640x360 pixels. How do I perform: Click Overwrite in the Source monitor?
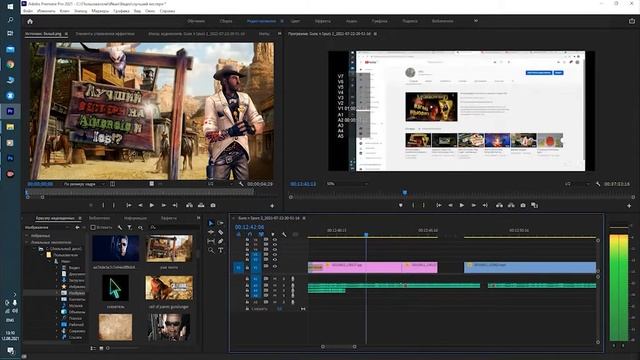pos(201,205)
